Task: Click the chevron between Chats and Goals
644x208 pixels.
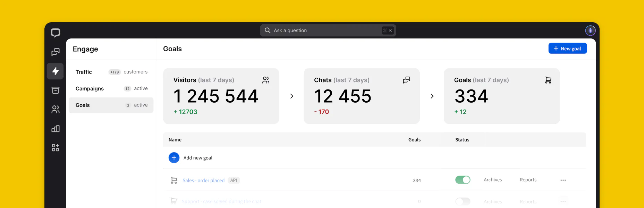Action: coord(432,96)
